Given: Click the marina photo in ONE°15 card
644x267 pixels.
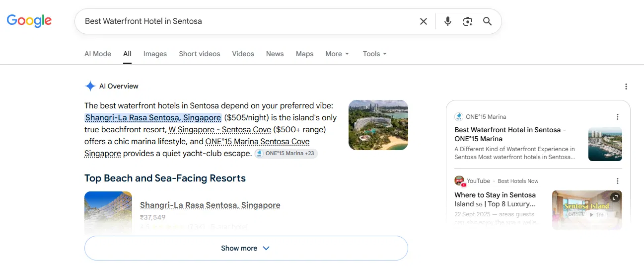Looking at the screenshot, I should point(605,144).
